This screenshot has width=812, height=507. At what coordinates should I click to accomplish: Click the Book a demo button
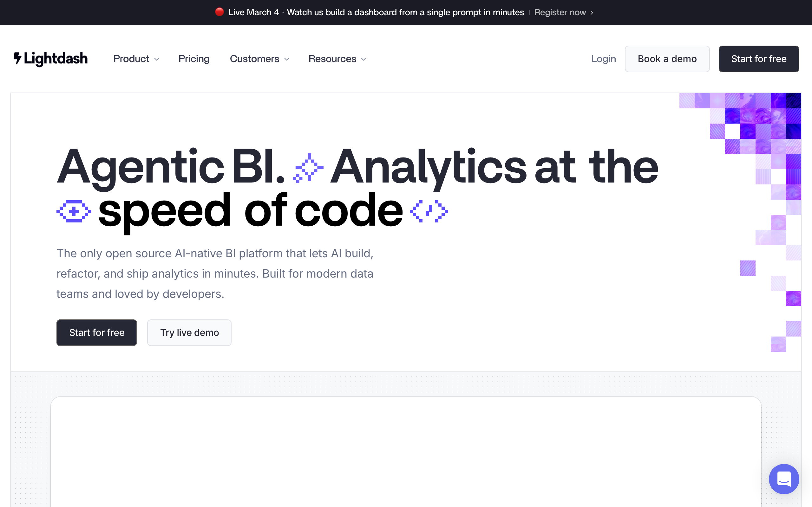click(x=667, y=59)
